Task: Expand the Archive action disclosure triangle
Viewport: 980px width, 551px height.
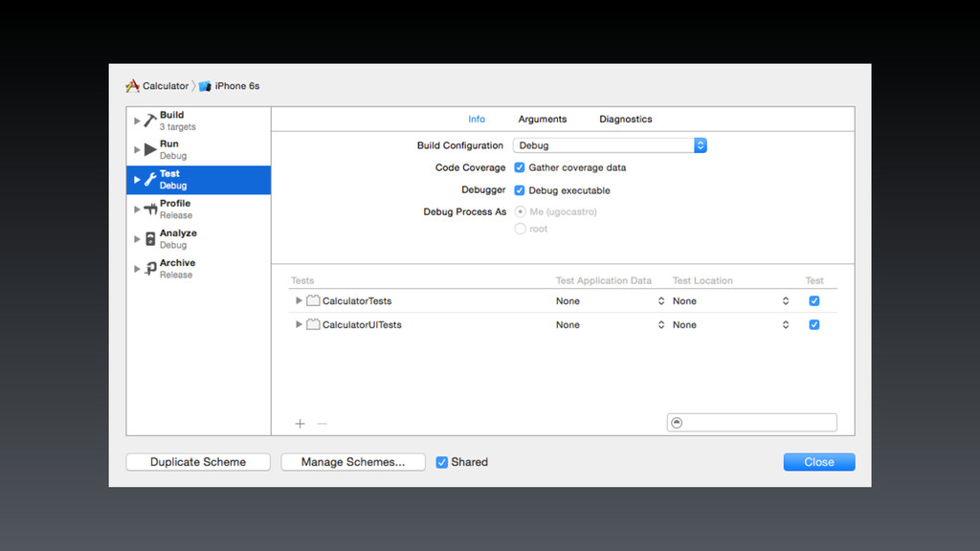Action: tap(137, 269)
